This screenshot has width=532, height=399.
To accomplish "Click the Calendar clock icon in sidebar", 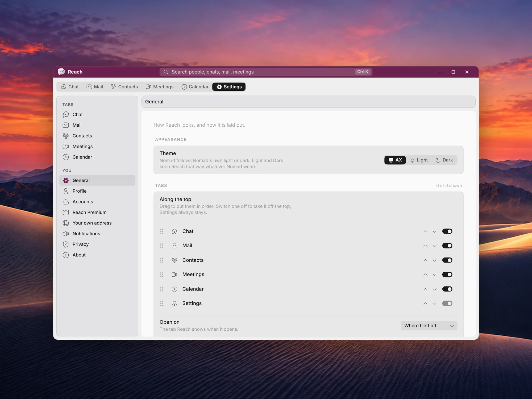I will [66, 157].
